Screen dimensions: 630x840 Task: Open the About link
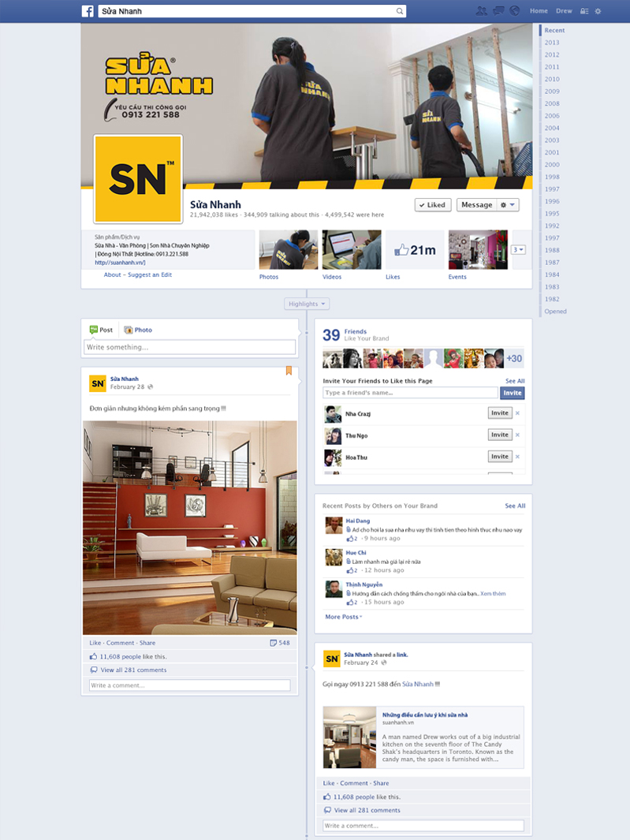coord(113,274)
